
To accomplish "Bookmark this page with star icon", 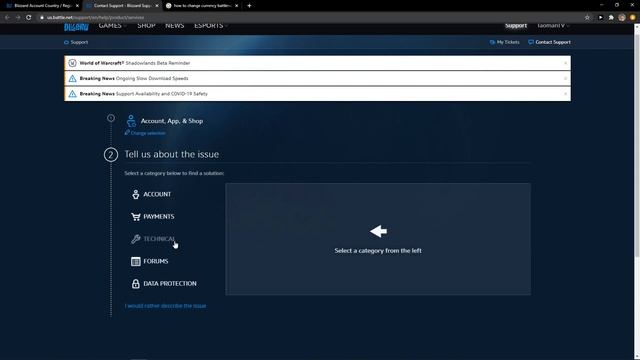I will tap(587, 18).
